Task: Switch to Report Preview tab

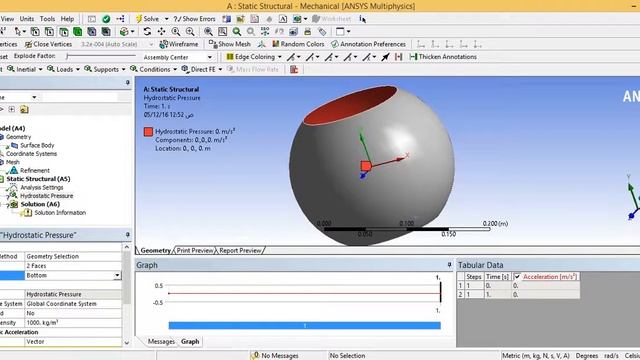Action: (x=240, y=251)
